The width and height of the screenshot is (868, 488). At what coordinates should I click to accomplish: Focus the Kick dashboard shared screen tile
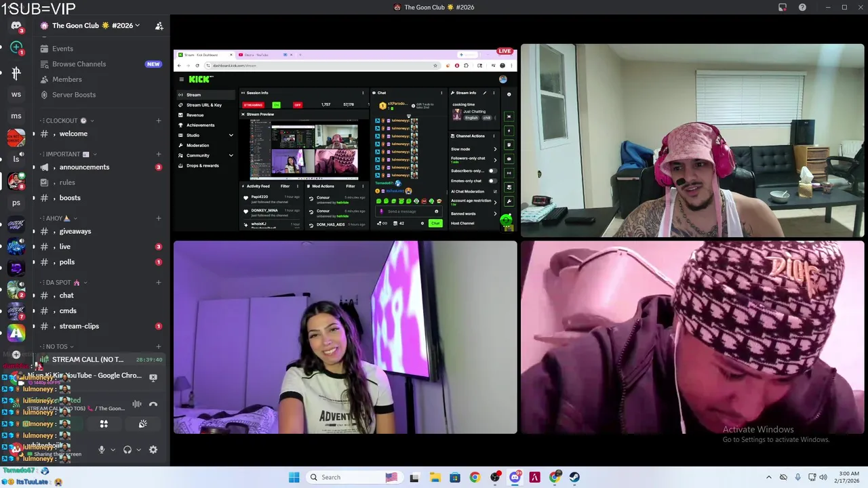345,141
